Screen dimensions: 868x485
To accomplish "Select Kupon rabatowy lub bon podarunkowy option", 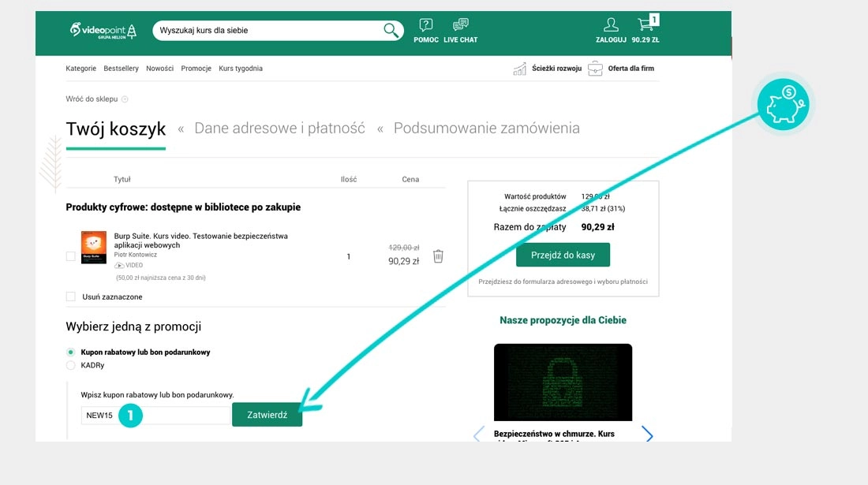I will pyautogui.click(x=71, y=353).
